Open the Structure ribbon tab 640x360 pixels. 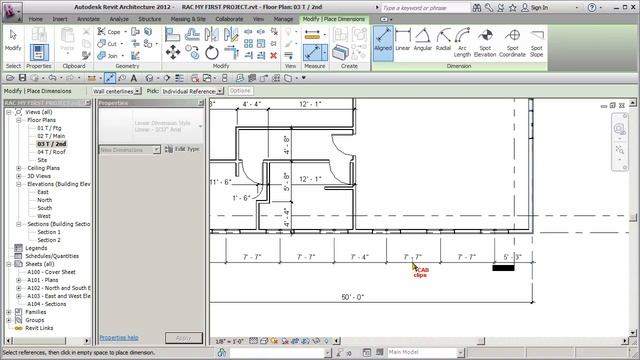pos(150,19)
